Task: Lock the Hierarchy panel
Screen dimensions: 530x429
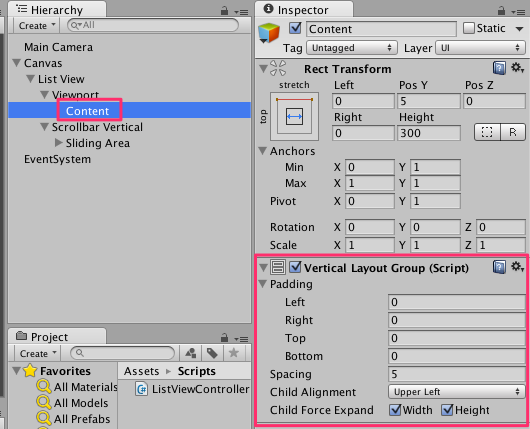Action: pos(224,11)
